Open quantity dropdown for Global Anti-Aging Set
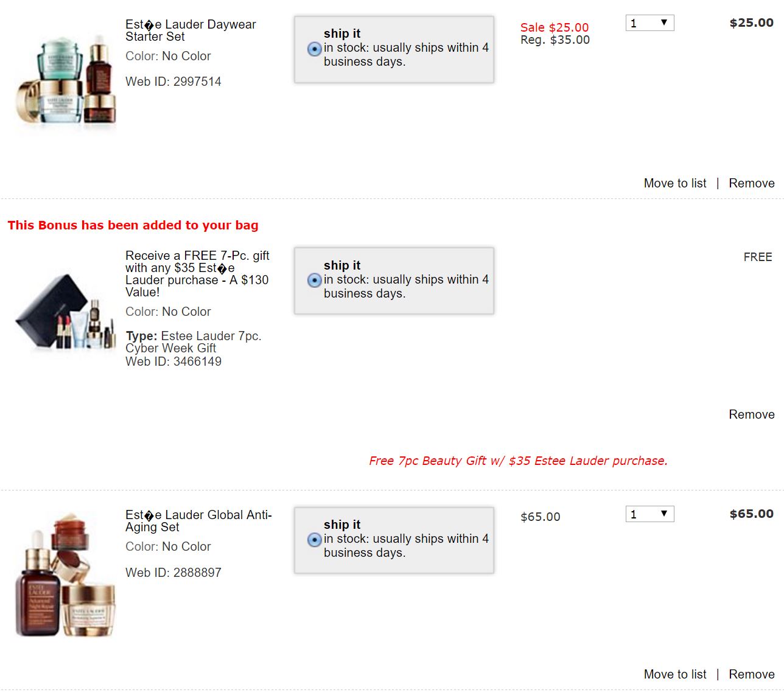Image resolution: width=784 pixels, height=698 pixels. 649,514
